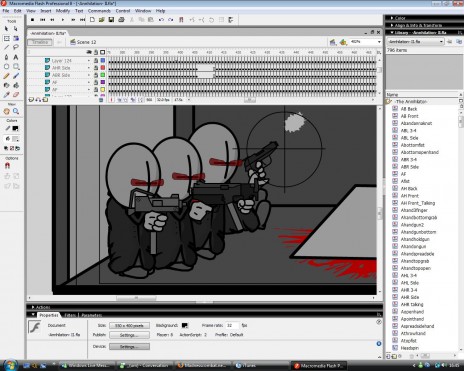Expand the Color panel
This screenshot has width=464, height=371.
(x=392, y=18)
